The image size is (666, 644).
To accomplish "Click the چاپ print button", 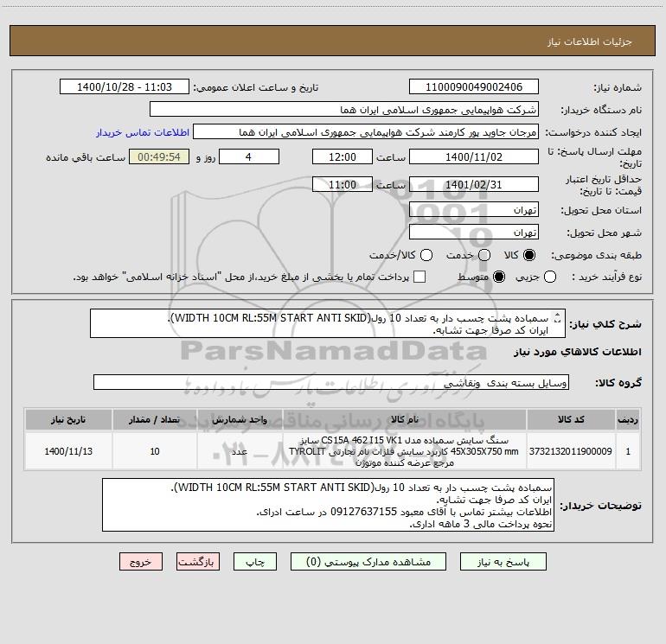I will click(255, 562).
